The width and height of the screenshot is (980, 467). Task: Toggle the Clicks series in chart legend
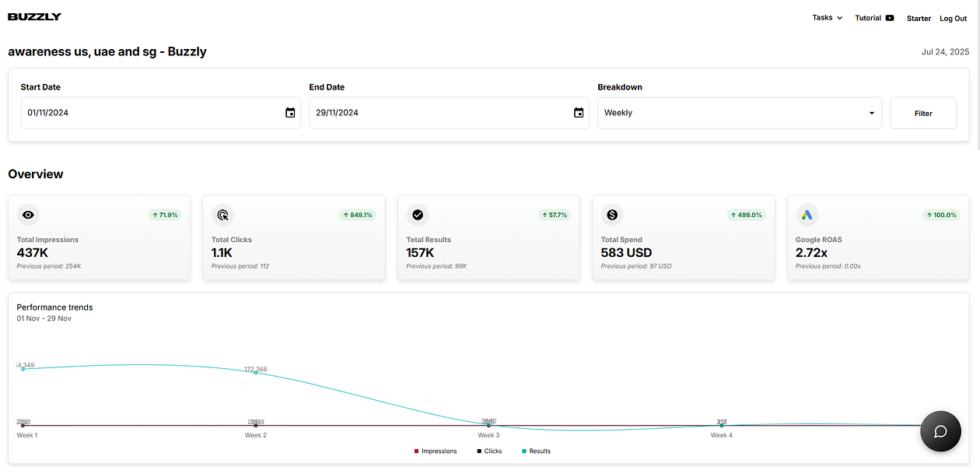(489, 451)
